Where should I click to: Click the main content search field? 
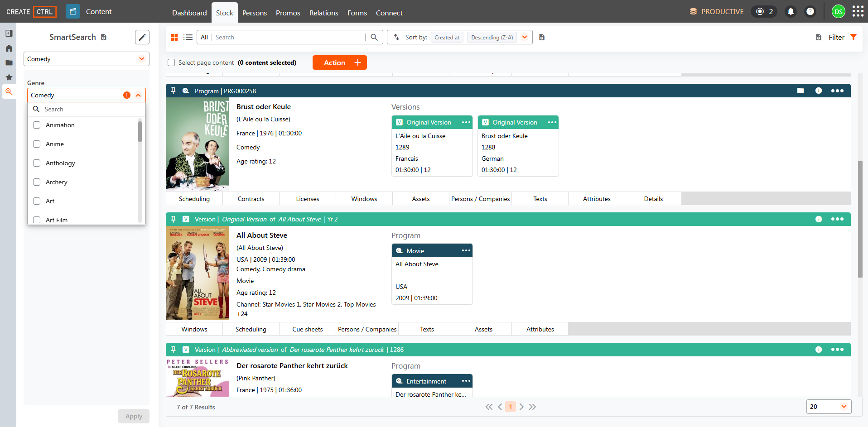(x=289, y=37)
